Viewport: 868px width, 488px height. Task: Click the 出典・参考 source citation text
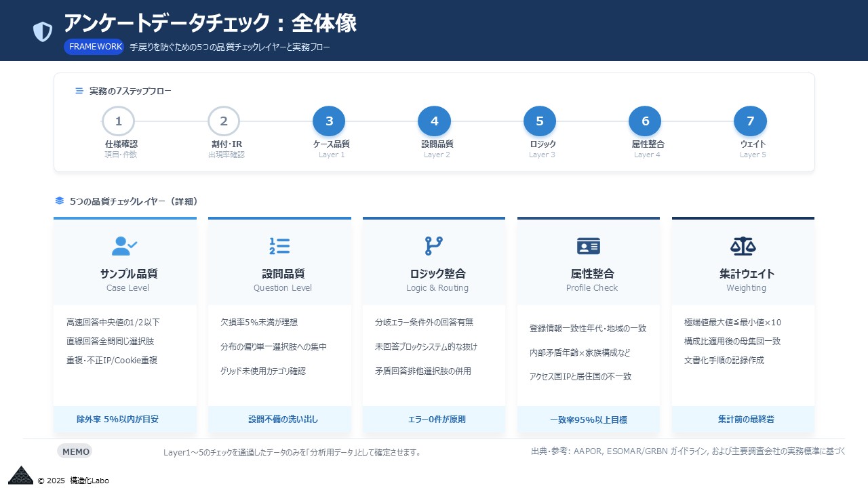pos(688,451)
